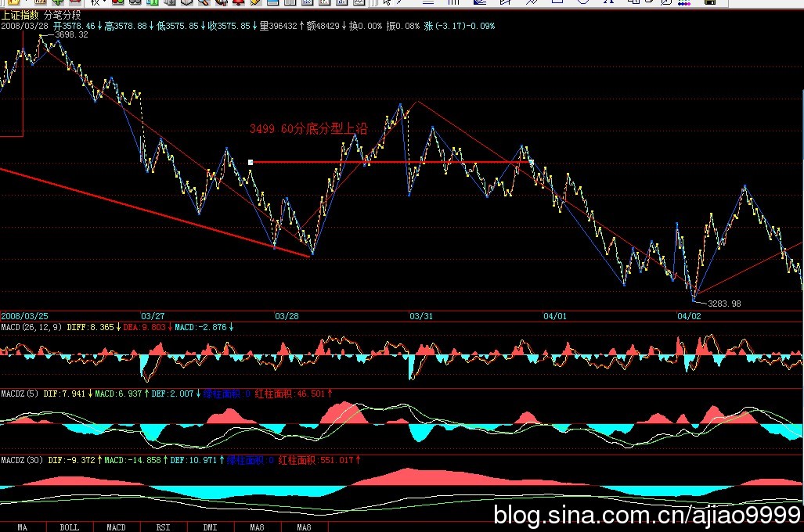Open the MACD tab in bottom bar
The height and width of the screenshot is (532, 804).
[x=116, y=527]
